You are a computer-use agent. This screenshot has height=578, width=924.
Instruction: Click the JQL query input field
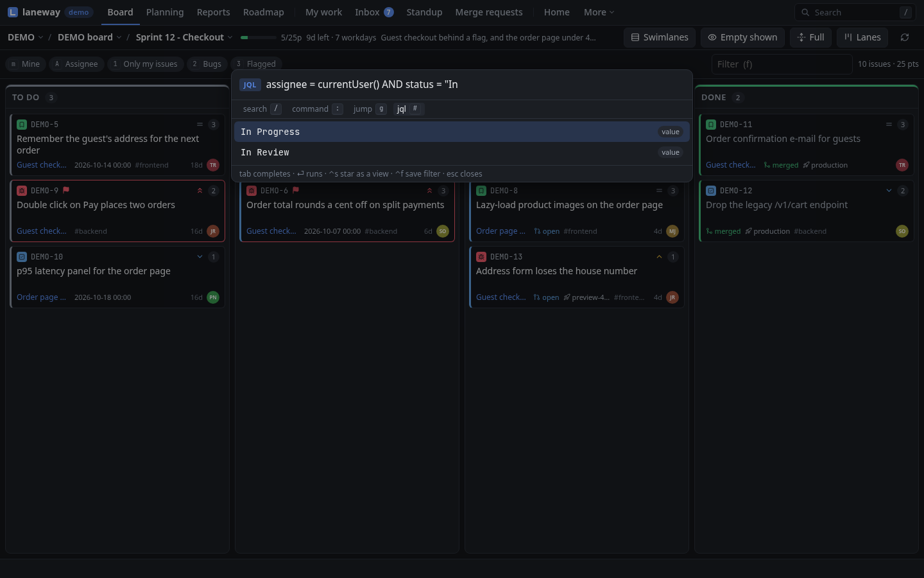pyautogui.click(x=475, y=85)
